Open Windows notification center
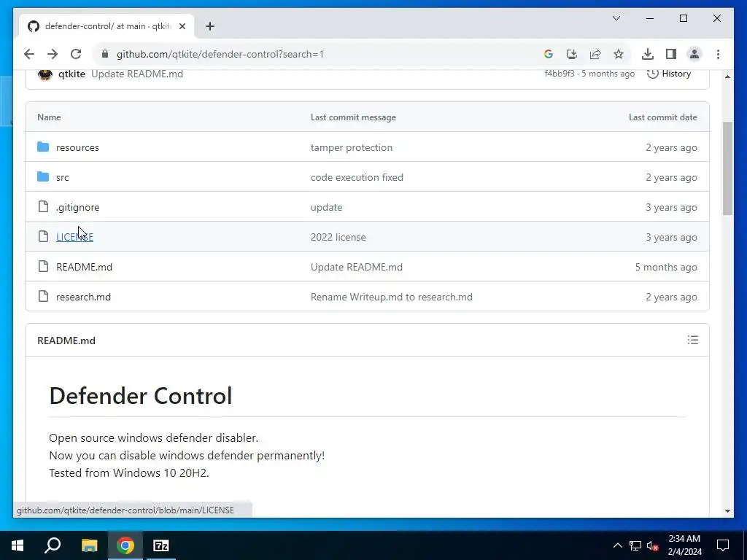 723,545
